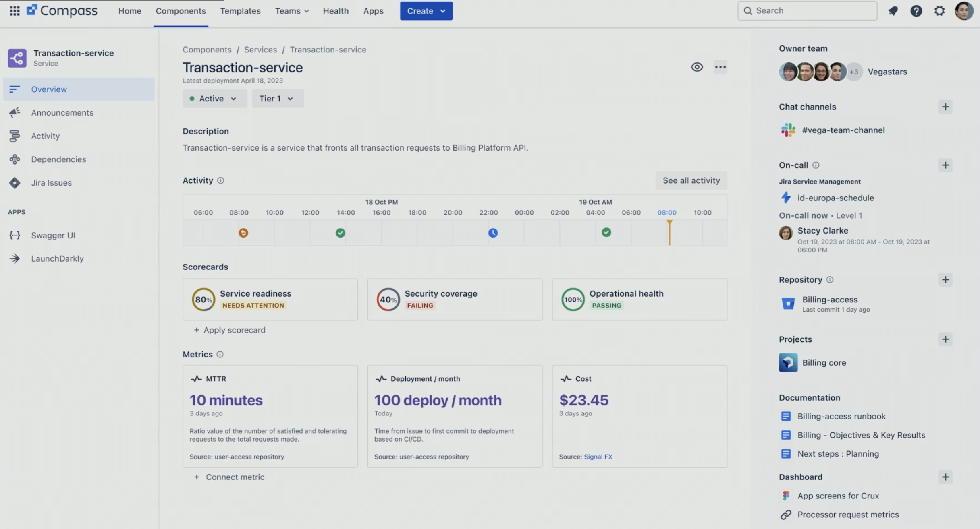Toggle the watch eye icon

click(697, 67)
